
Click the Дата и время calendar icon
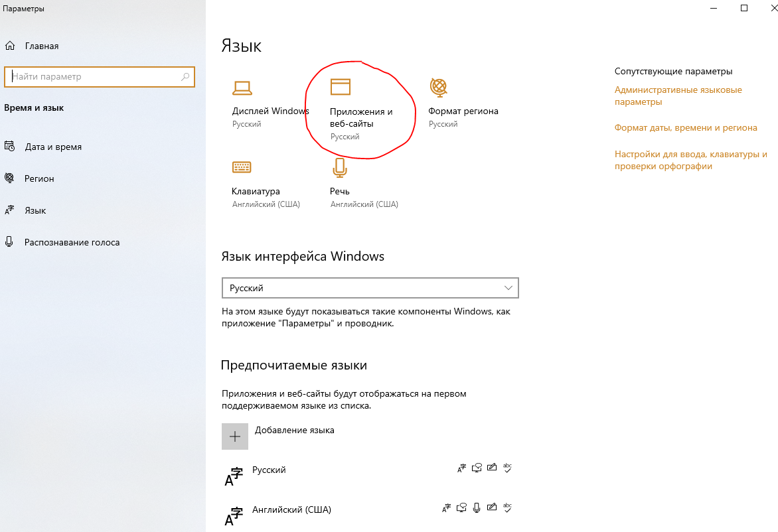[9, 146]
